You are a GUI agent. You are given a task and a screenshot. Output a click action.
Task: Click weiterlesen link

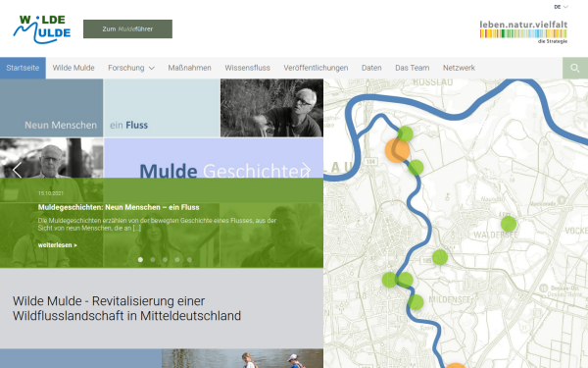58,245
